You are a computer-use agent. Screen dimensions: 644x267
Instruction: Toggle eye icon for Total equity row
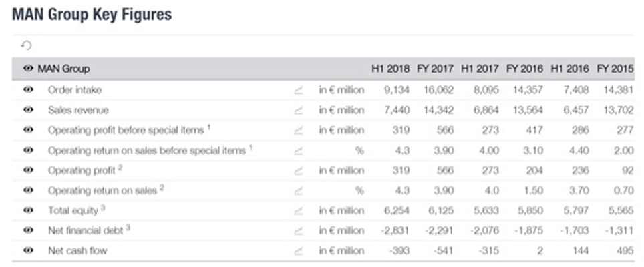pos(28,210)
